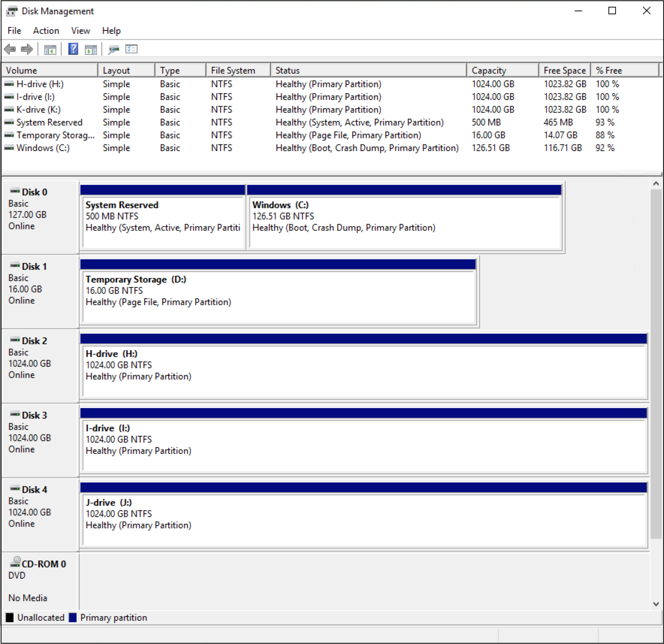Sort by the Free Space column header

565,70
